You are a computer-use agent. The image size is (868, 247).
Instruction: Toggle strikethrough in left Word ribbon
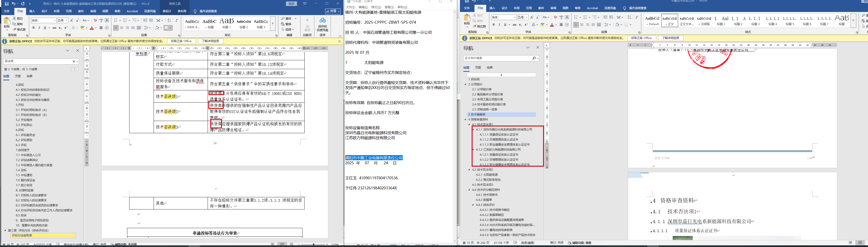pos(54,28)
